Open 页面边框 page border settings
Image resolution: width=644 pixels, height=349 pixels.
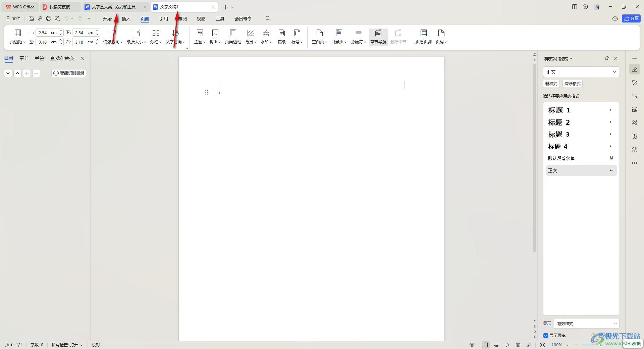coord(233,37)
